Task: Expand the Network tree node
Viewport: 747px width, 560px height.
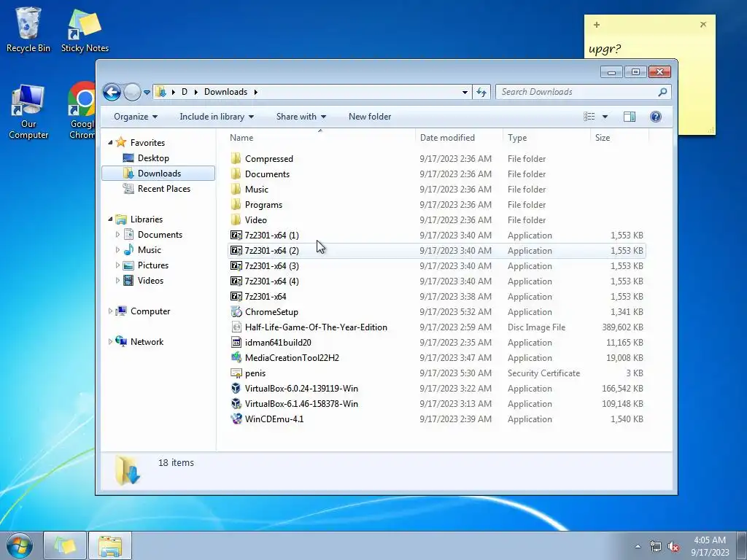Action: 111,341
